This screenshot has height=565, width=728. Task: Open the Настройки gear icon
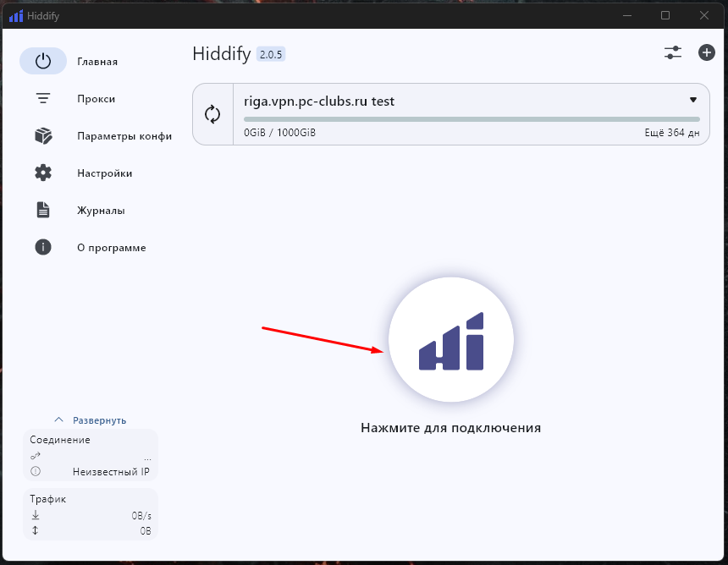click(43, 173)
